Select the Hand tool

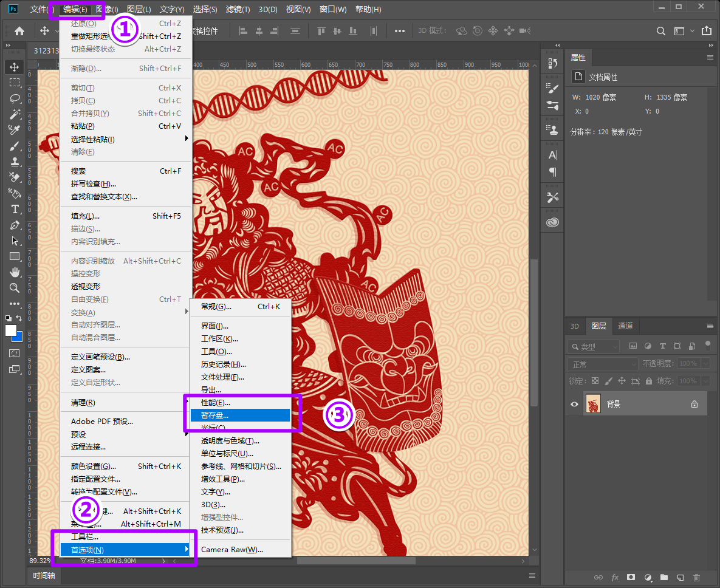point(15,272)
